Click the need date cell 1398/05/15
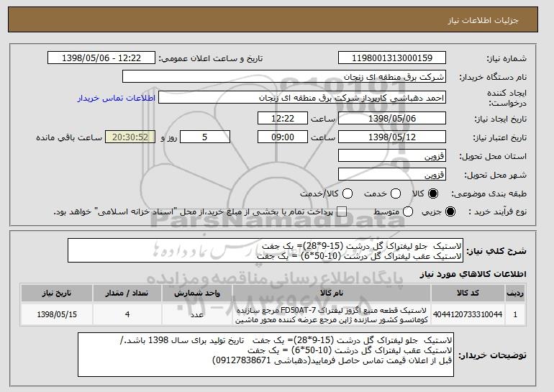 click(x=57, y=314)
